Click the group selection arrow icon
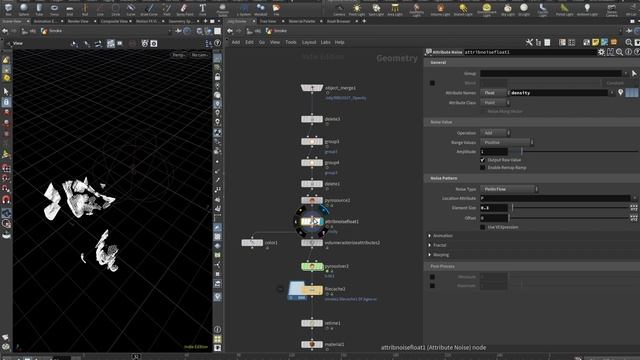The width and height of the screenshot is (640, 360). [x=634, y=73]
